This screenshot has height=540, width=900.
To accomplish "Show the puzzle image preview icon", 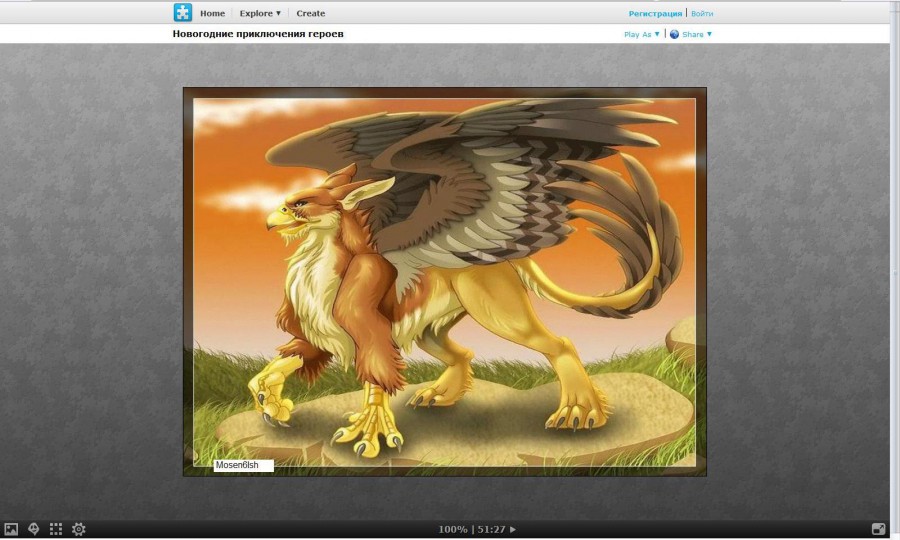I will (11, 529).
